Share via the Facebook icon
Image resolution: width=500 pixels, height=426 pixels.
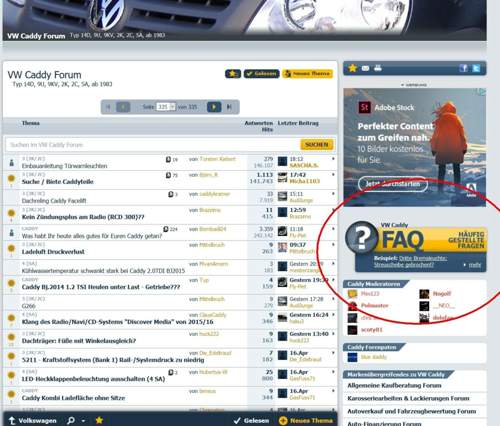(463, 68)
